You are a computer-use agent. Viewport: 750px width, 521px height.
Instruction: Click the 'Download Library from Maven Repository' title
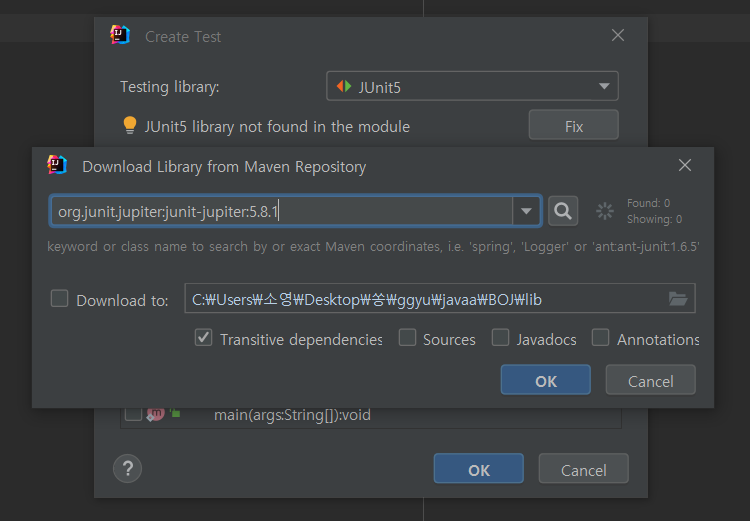click(x=224, y=166)
